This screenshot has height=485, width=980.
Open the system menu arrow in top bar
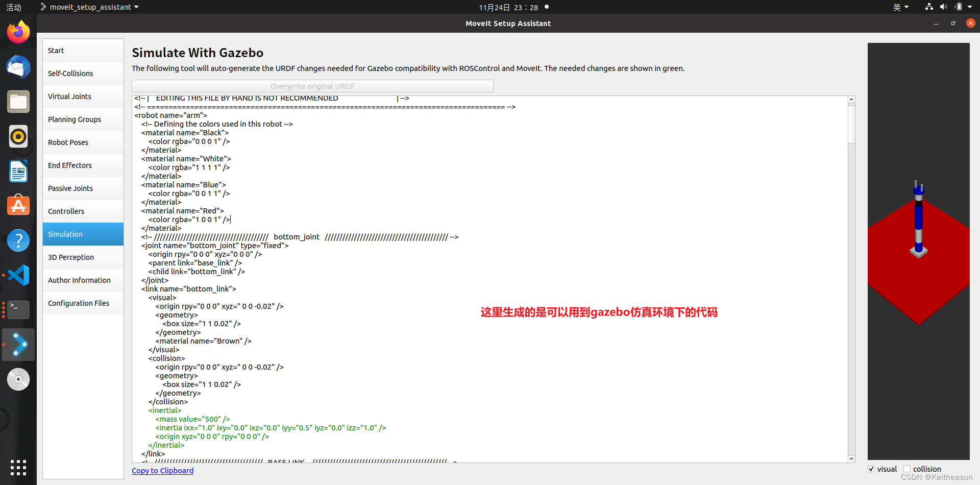pos(970,7)
